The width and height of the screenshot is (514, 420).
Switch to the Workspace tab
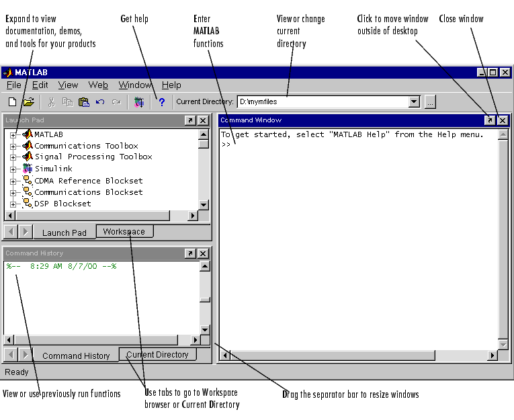click(124, 231)
